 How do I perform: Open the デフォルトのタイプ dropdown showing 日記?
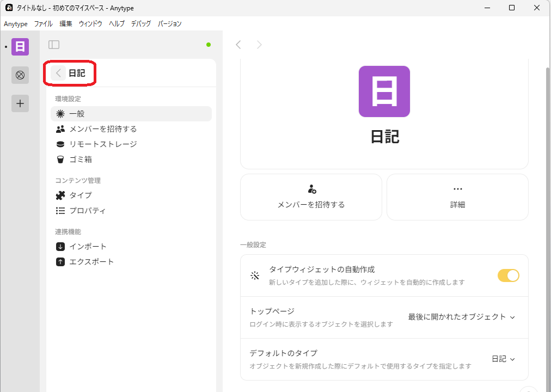tap(503, 359)
